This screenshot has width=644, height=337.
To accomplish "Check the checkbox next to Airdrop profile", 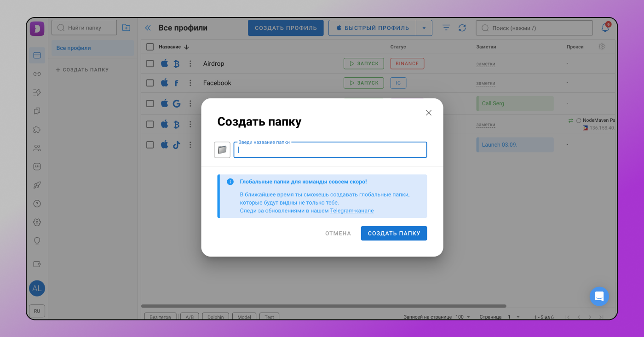I will click(149, 63).
